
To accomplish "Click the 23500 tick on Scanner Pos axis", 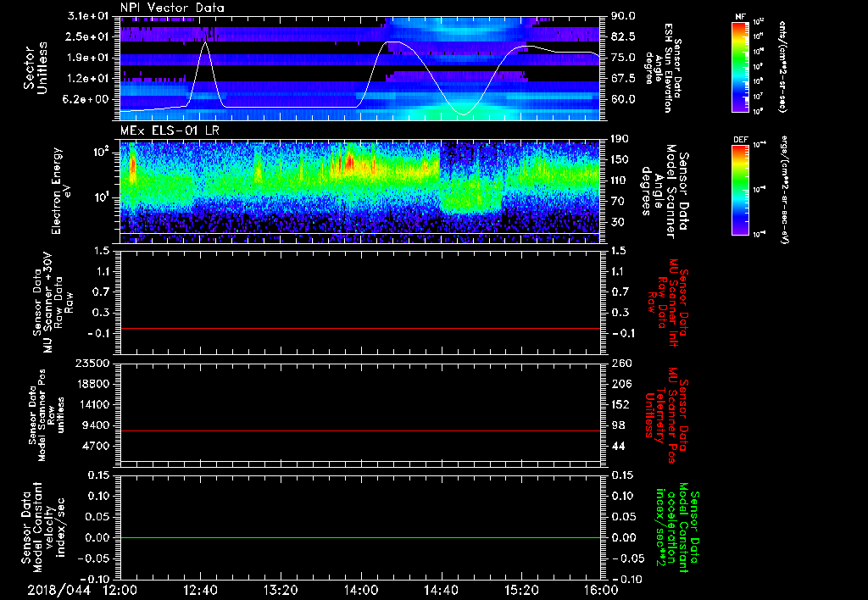I will point(92,363).
